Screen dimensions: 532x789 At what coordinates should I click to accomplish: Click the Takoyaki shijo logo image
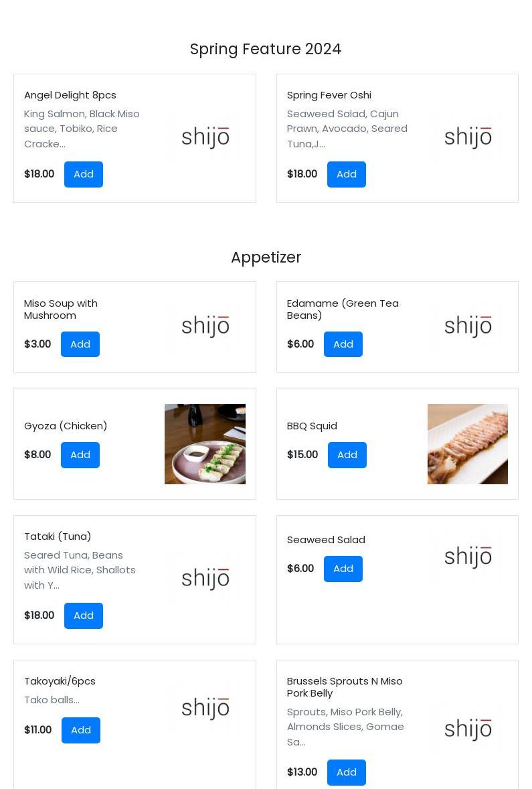(x=205, y=708)
